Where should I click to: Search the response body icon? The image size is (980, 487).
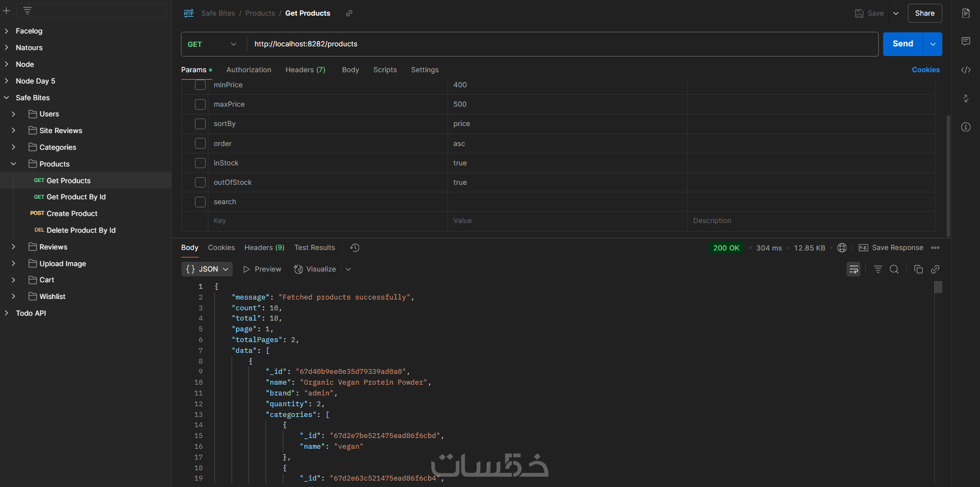coord(894,269)
